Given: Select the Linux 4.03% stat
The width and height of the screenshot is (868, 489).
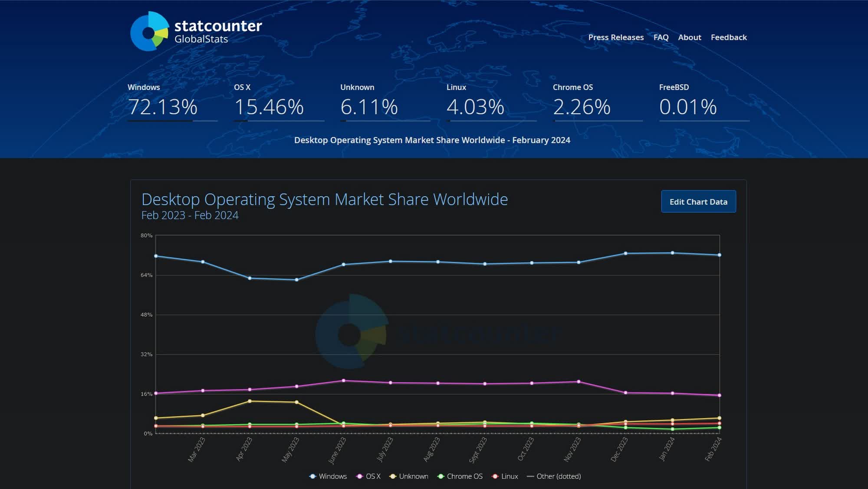Looking at the screenshot, I should pos(491,102).
